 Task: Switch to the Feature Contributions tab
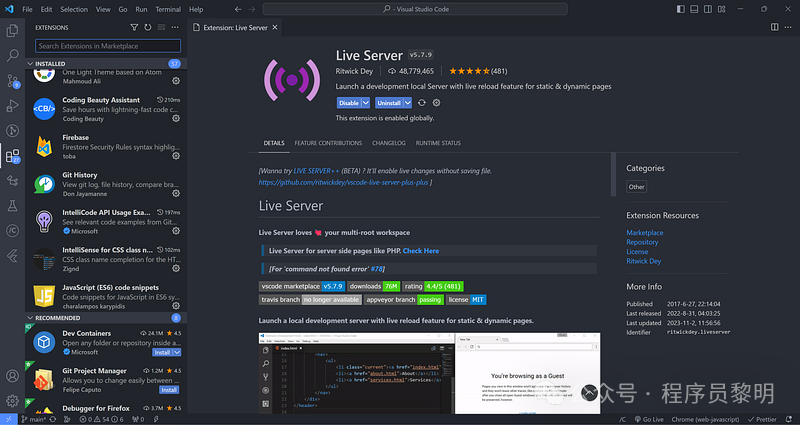point(328,143)
